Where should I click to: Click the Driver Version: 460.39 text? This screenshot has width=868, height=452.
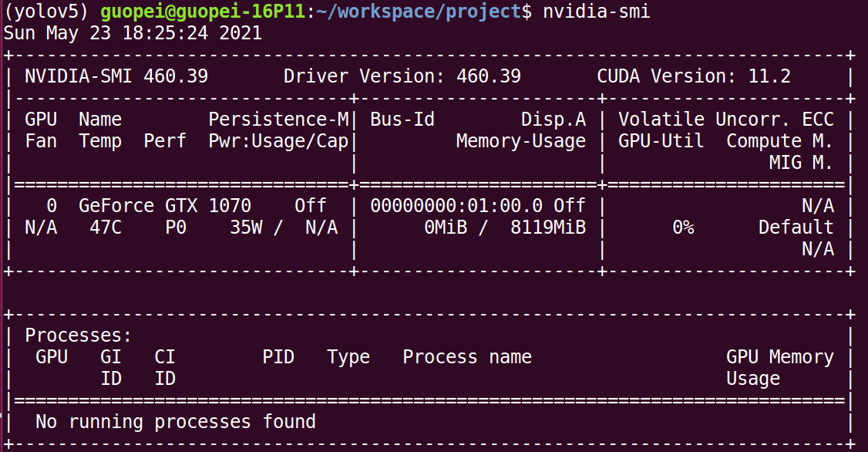(402, 76)
